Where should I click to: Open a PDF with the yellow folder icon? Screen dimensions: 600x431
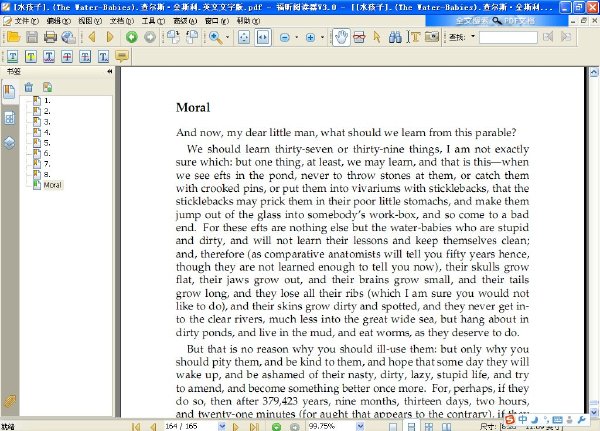click(13, 37)
